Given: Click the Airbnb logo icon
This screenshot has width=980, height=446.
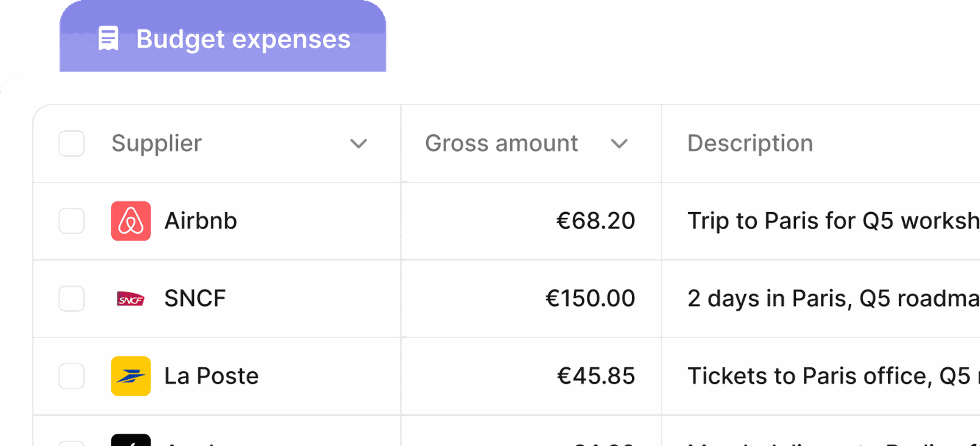Looking at the screenshot, I should click(131, 221).
